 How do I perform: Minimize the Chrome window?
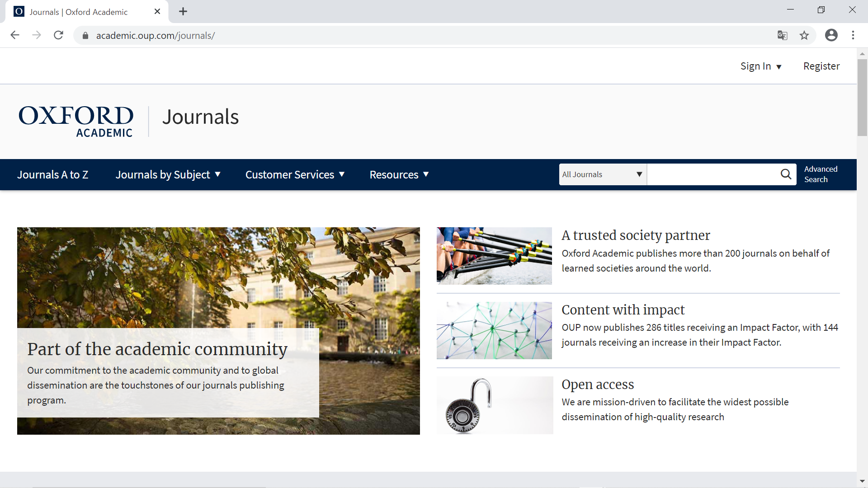point(790,10)
